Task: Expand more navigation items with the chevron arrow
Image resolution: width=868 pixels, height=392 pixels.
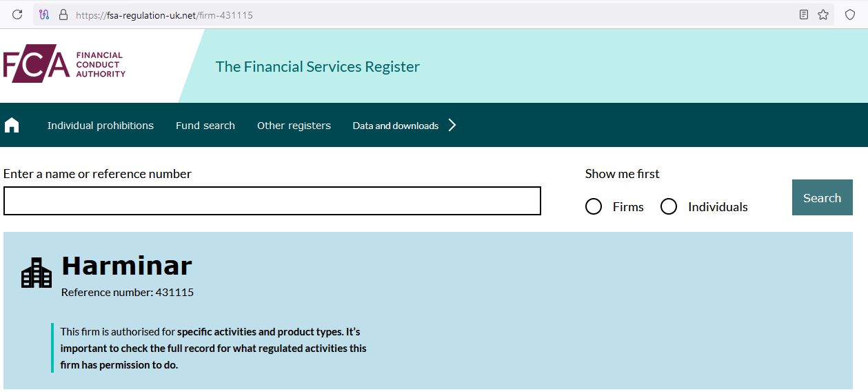Action: (452, 125)
